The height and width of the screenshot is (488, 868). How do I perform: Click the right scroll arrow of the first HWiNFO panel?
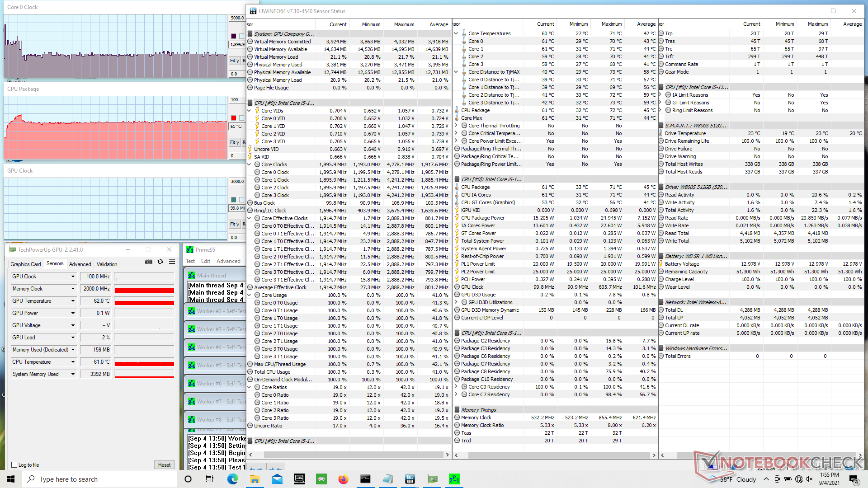(x=448, y=455)
